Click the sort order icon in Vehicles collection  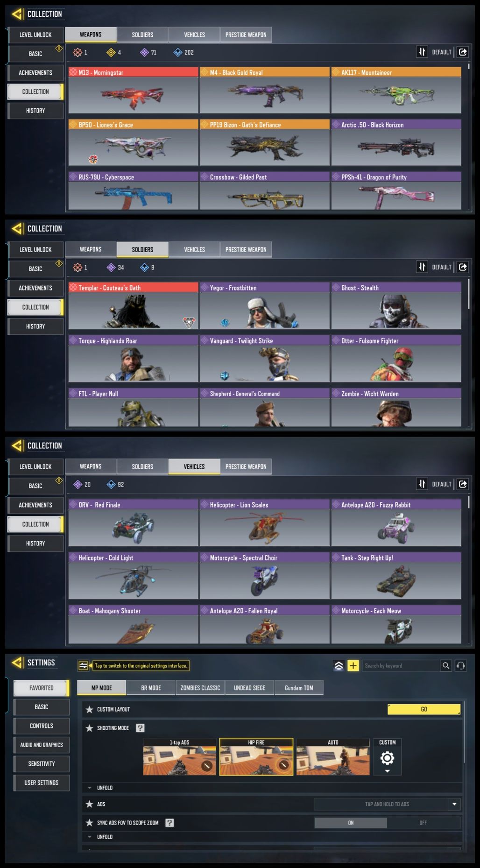[422, 484]
